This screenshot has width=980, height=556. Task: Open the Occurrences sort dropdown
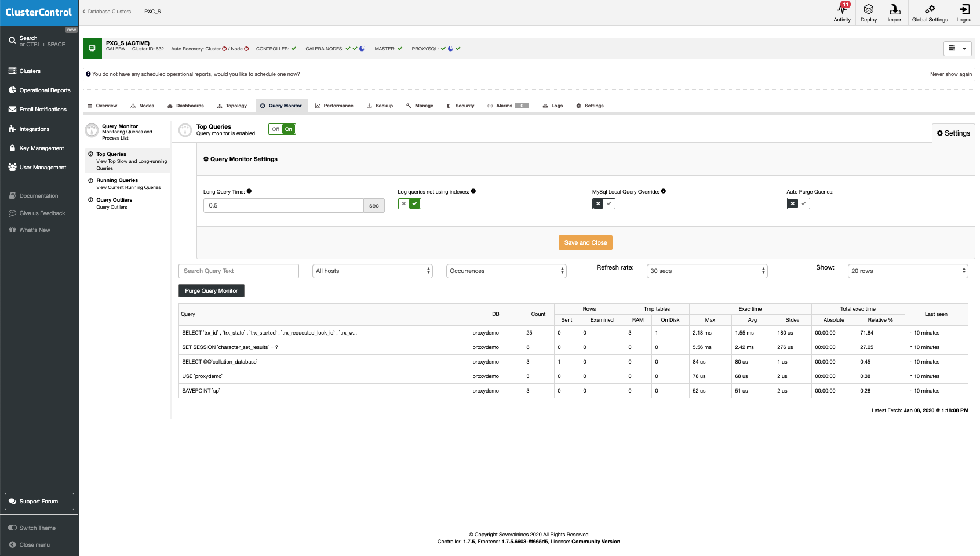tap(506, 271)
